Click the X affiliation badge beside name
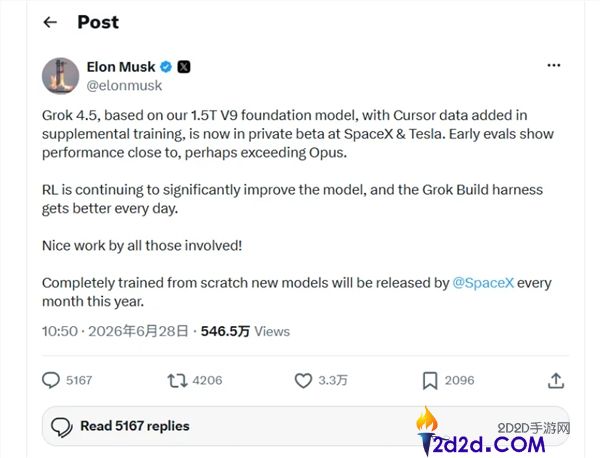 pyautogui.click(x=184, y=67)
